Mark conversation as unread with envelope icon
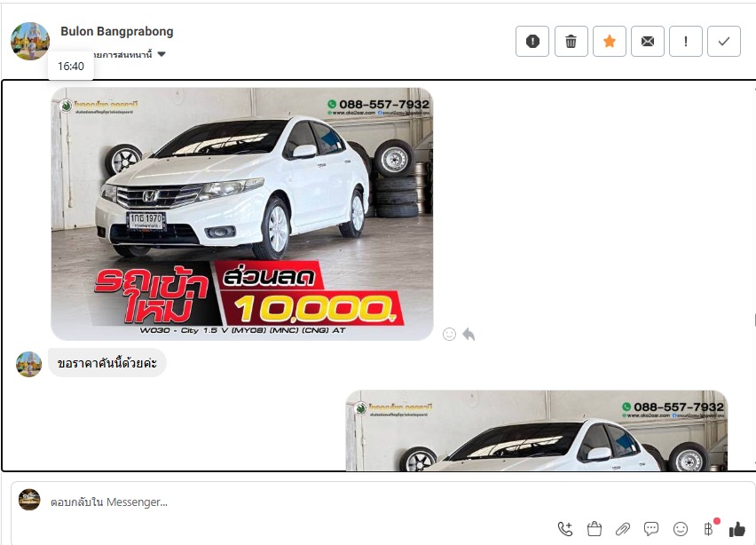Screen dimensions: 756x545 648,41
